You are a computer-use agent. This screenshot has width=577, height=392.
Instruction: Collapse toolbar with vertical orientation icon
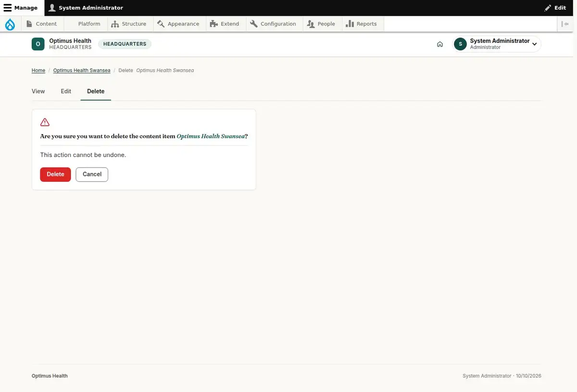566,24
